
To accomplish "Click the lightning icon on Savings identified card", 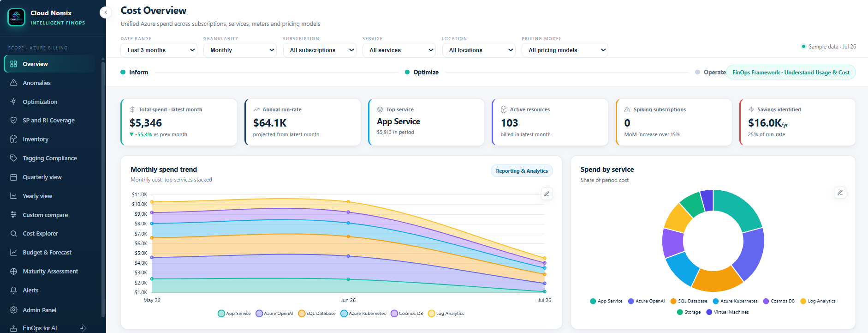I will [751, 109].
